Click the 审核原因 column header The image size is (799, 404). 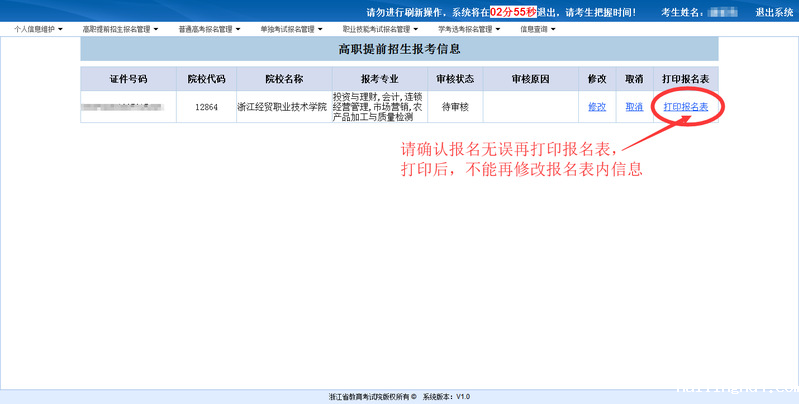[x=530, y=79]
